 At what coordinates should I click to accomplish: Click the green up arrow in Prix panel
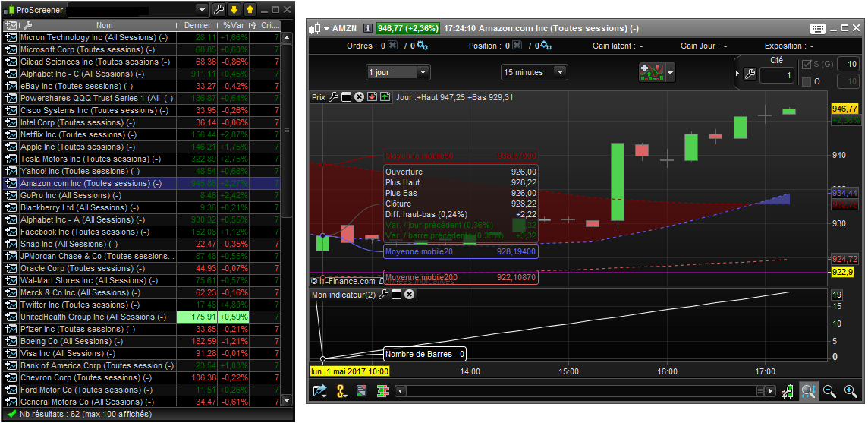click(385, 97)
